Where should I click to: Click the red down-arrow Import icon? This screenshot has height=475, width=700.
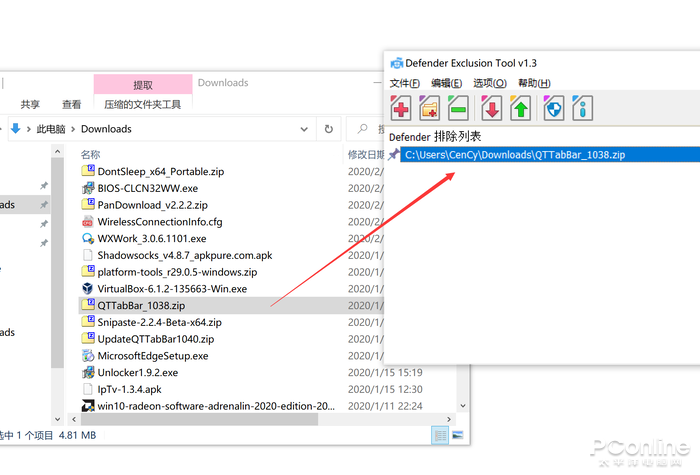(x=492, y=108)
